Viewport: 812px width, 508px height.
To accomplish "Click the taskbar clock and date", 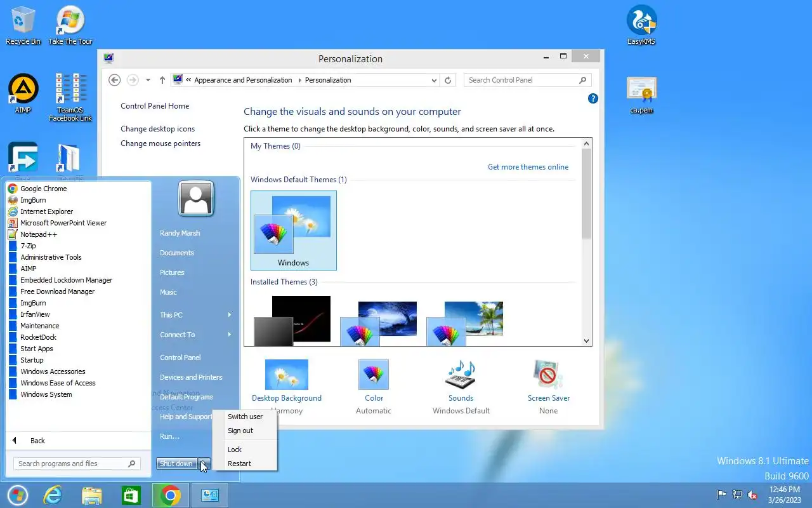I will pos(785,495).
